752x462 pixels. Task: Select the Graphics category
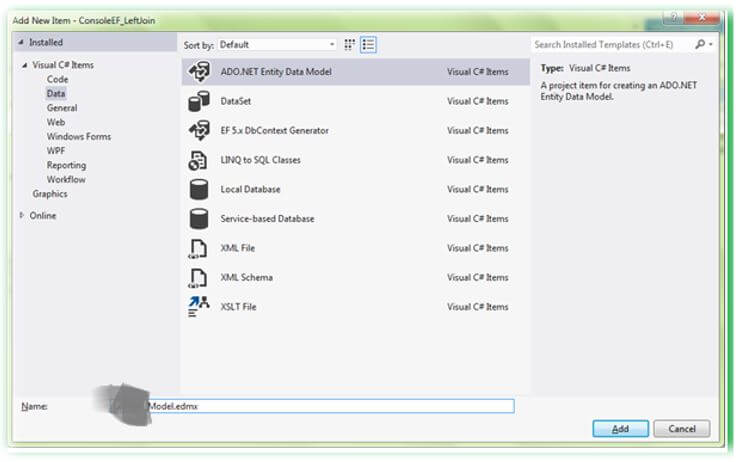coord(50,194)
